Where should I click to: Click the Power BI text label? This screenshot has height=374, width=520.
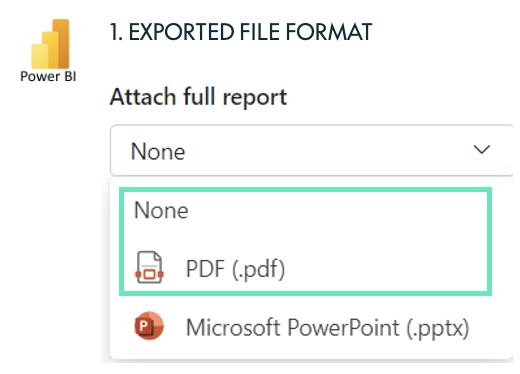(48, 77)
